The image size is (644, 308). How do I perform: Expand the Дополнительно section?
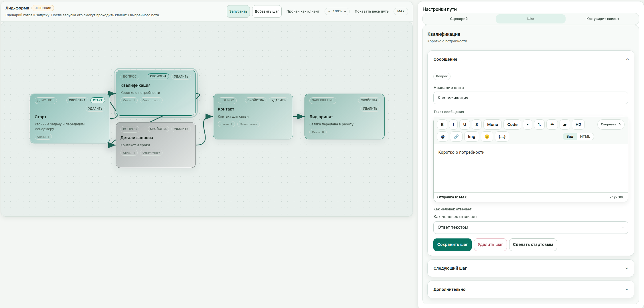pos(531,289)
